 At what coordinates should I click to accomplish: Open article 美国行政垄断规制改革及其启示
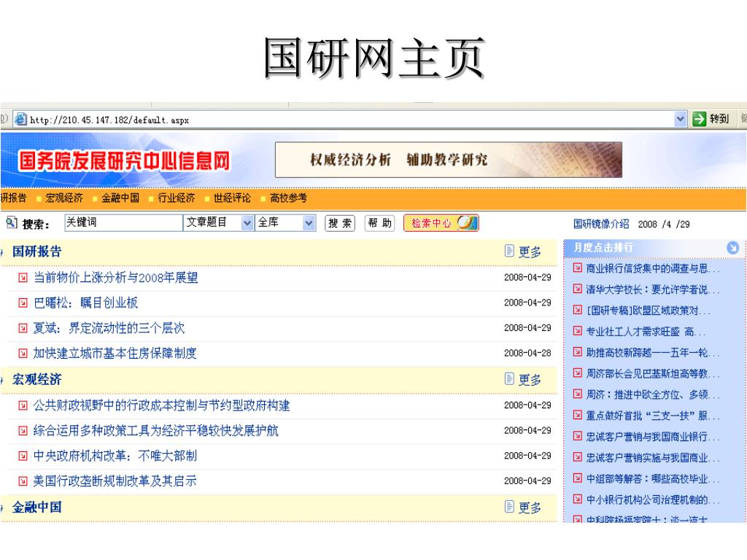[115, 481]
